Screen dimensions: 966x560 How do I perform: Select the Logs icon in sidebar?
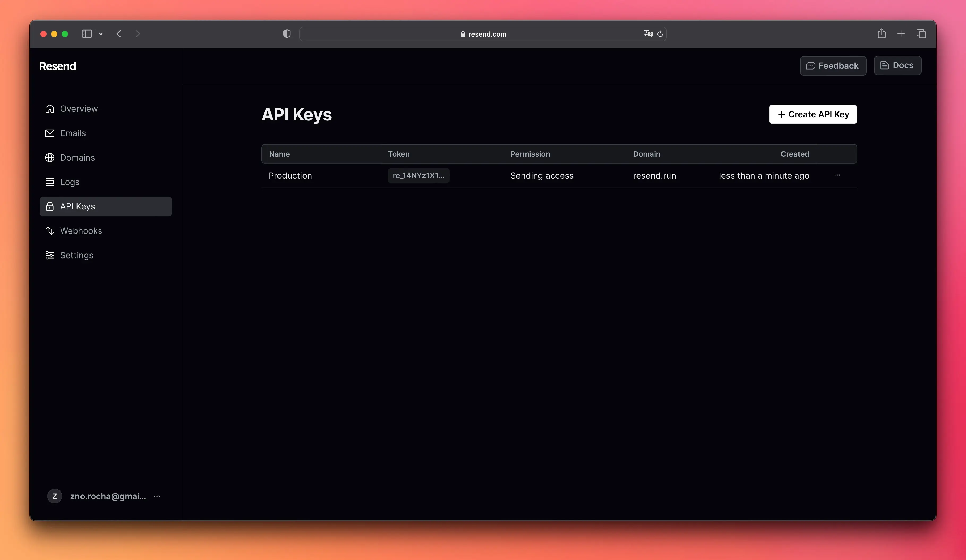(x=50, y=182)
